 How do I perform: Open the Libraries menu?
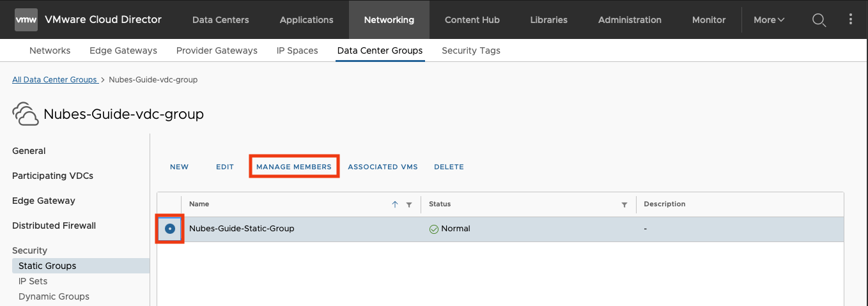[549, 20]
